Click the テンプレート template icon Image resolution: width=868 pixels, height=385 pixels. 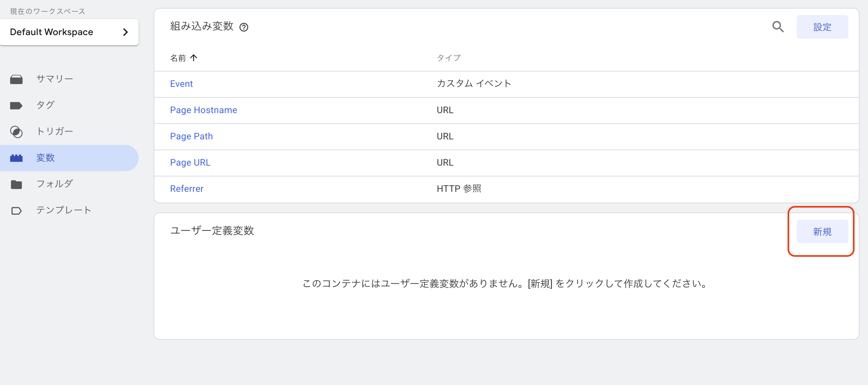[16, 211]
